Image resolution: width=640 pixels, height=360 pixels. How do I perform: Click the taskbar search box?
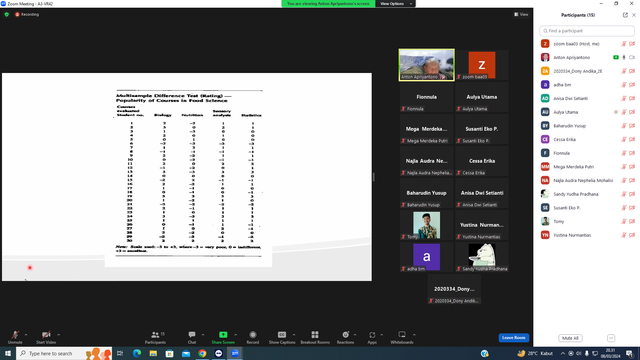tap(64, 353)
